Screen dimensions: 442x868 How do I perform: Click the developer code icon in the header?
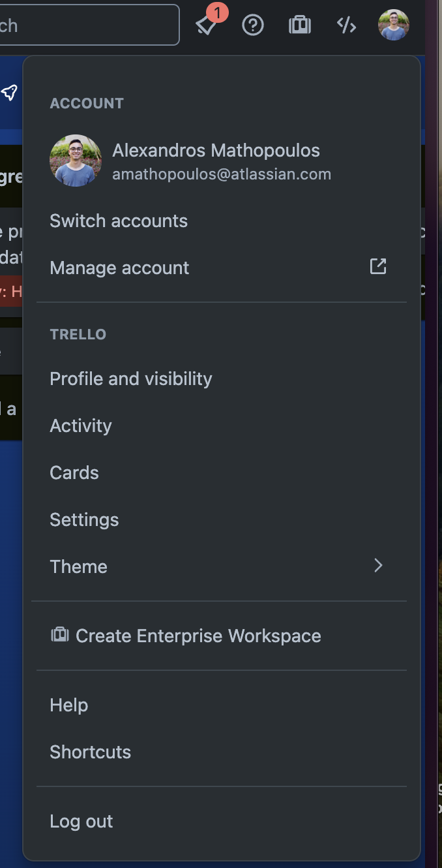tap(346, 25)
